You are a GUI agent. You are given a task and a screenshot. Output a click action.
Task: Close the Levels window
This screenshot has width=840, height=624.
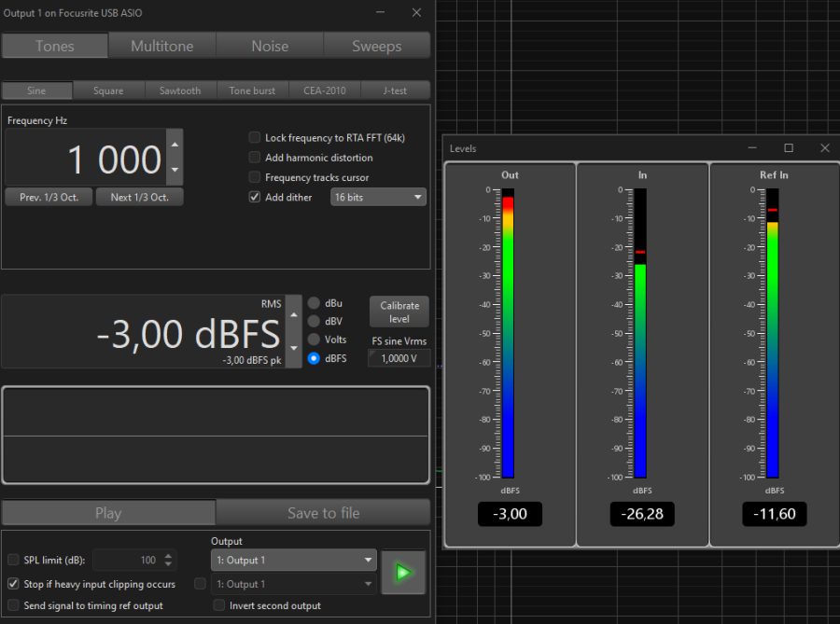pos(825,148)
